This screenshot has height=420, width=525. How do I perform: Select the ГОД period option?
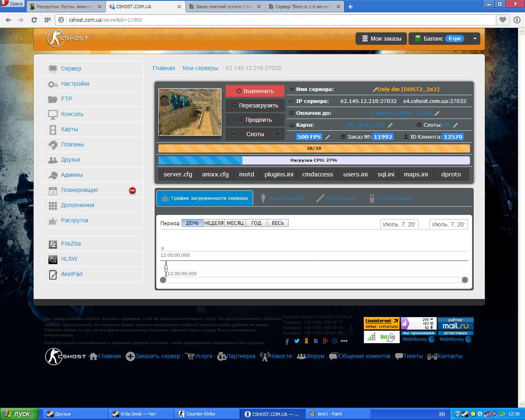pyautogui.click(x=256, y=223)
